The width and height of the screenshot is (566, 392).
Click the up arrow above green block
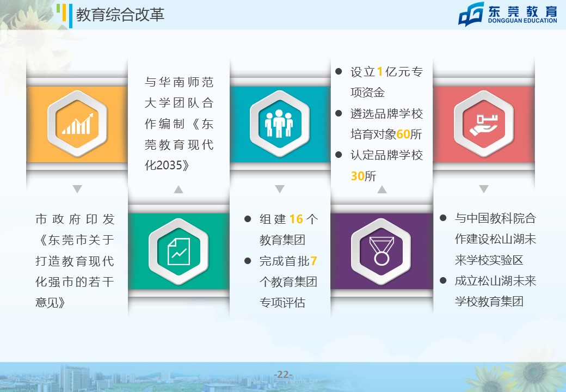pyautogui.click(x=179, y=189)
